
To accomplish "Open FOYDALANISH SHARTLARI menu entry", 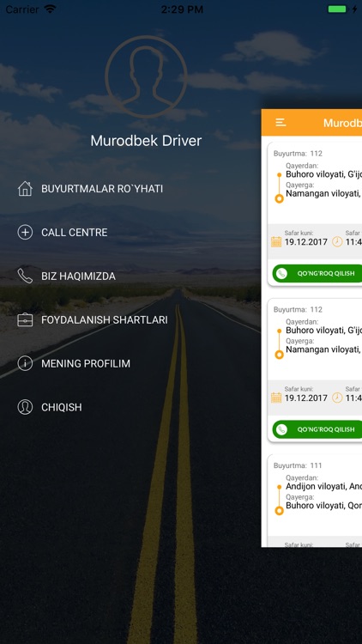I will 105,320.
